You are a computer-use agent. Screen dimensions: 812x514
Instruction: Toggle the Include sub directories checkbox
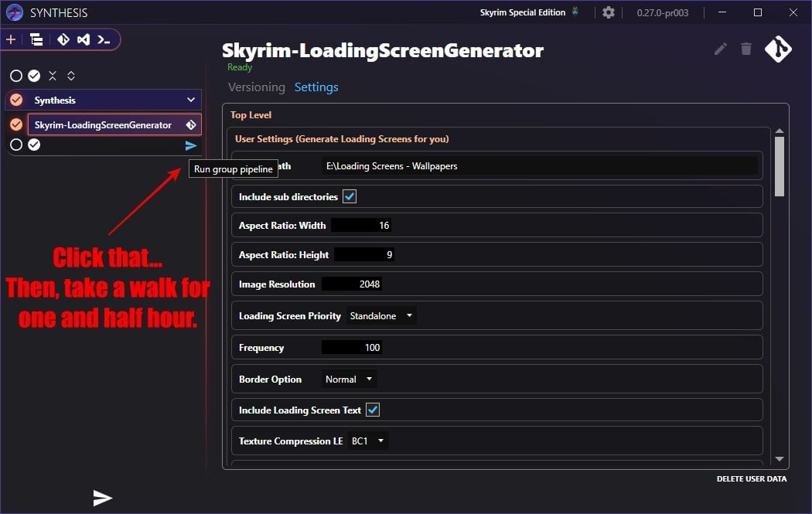tap(350, 196)
